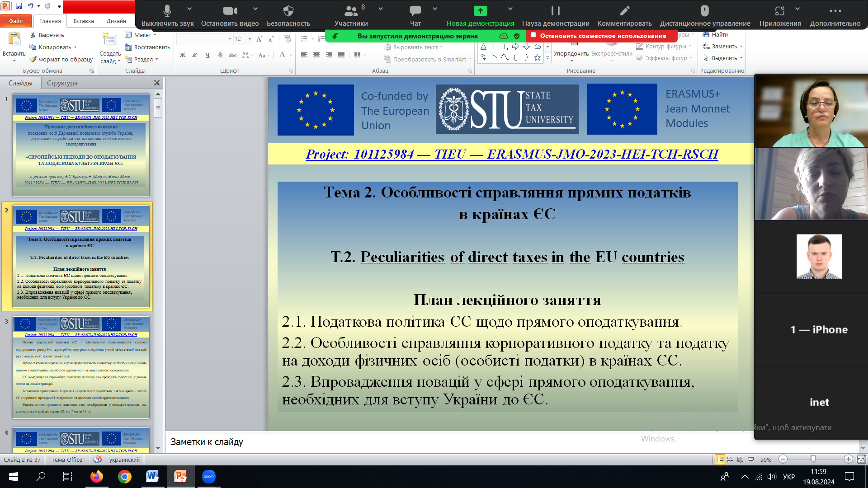Close the slides thumbnail pane
The height and width of the screenshot is (488, 868).
(157, 83)
